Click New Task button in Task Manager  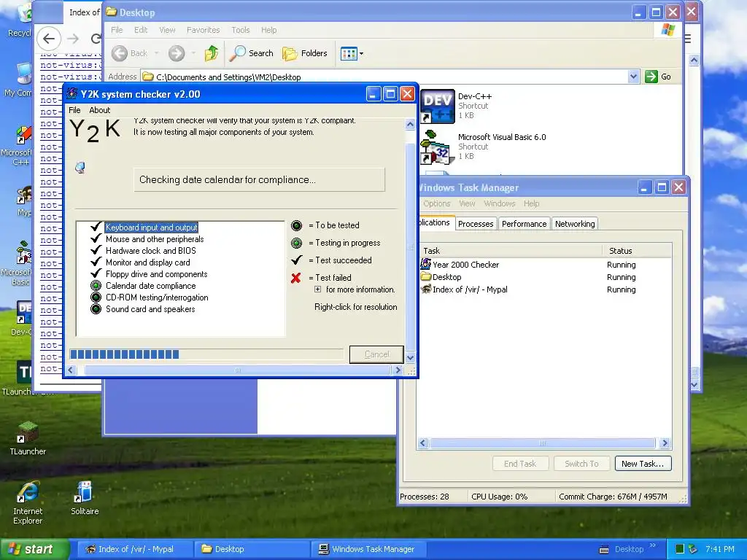click(643, 464)
